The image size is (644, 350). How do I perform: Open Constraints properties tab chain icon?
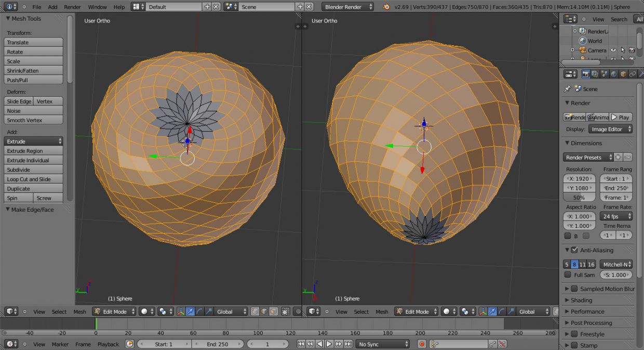click(x=633, y=74)
